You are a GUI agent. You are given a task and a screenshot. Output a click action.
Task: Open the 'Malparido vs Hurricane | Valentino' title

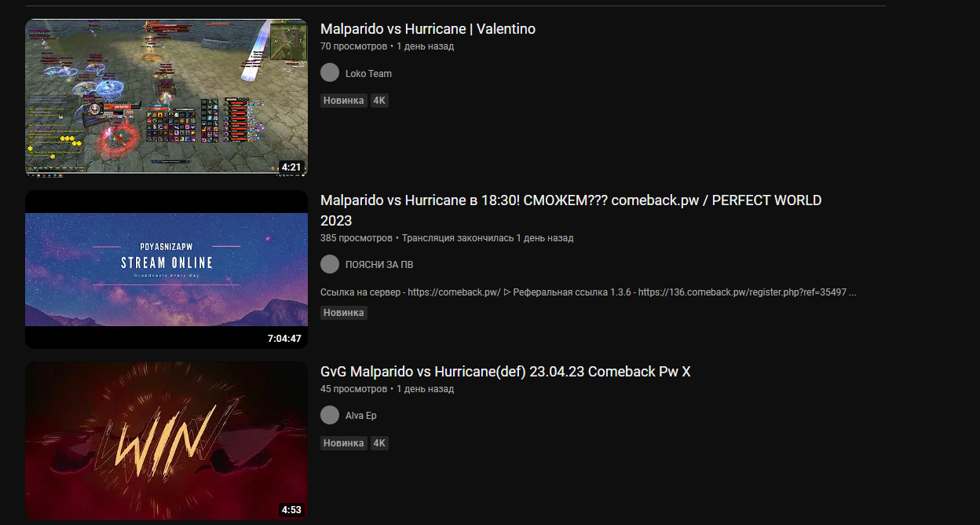pos(428,29)
